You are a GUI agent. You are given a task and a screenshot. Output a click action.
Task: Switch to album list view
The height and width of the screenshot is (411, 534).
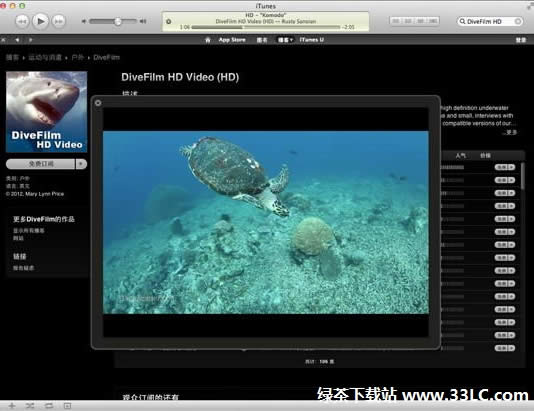pos(408,21)
